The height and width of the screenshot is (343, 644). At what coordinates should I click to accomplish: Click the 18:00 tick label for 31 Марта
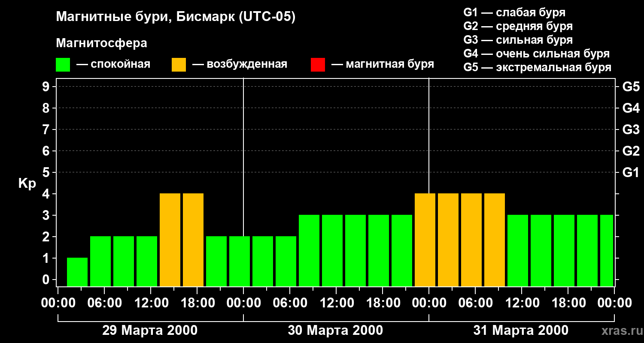(x=568, y=303)
